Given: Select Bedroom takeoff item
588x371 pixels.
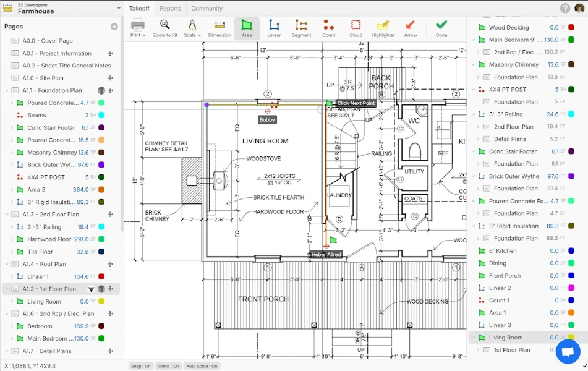Looking at the screenshot, I should [x=40, y=326].
